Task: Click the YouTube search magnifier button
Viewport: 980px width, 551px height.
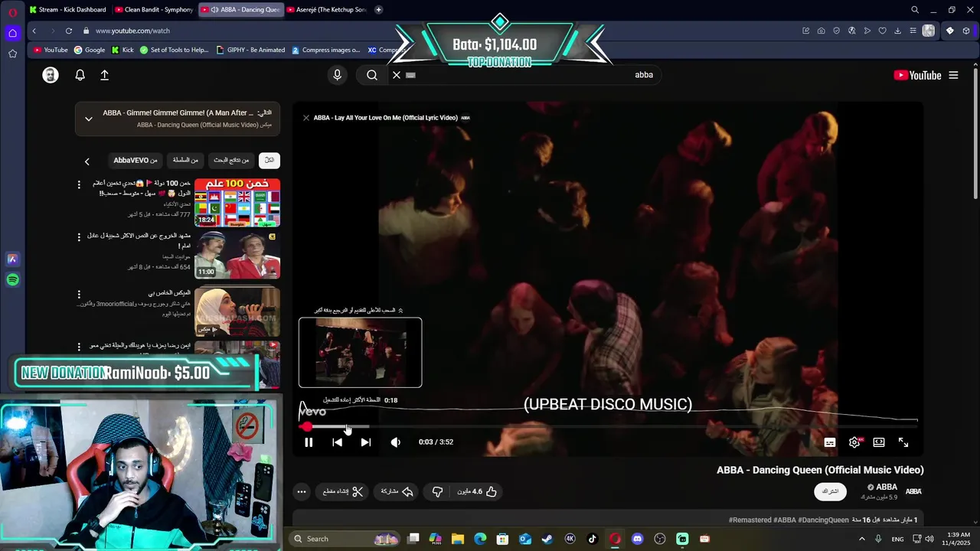Action: click(x=372, y=75)
